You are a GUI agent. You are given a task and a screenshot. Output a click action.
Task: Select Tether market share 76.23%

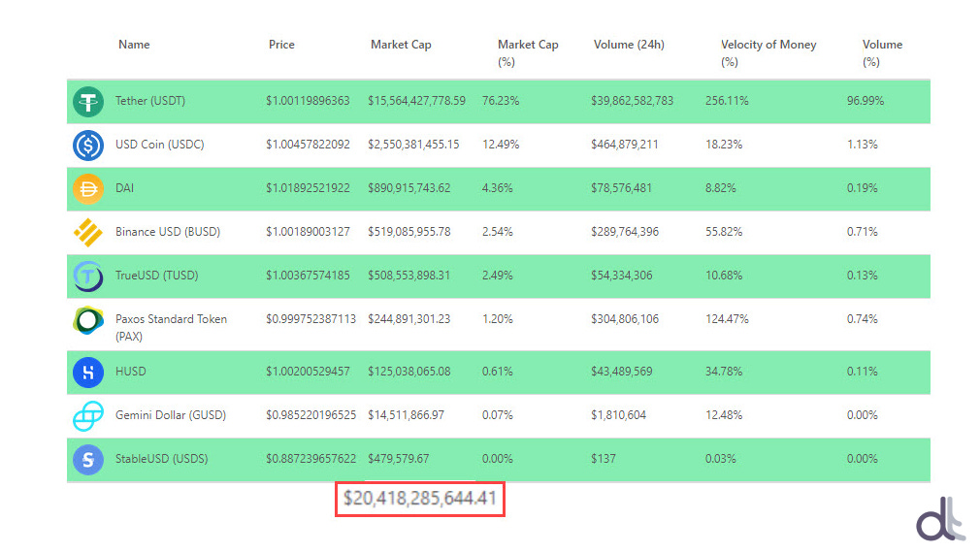click(500, 101)
